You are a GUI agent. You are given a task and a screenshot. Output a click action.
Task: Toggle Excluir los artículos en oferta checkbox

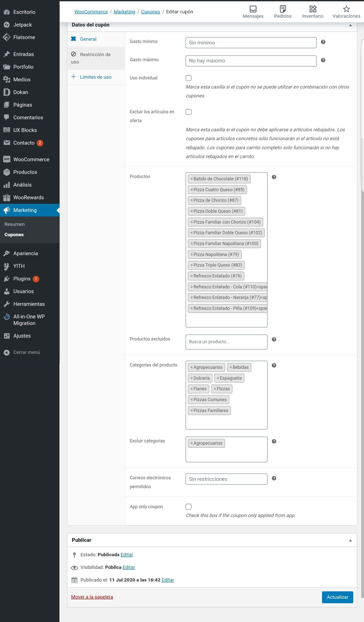coord(188,112)
